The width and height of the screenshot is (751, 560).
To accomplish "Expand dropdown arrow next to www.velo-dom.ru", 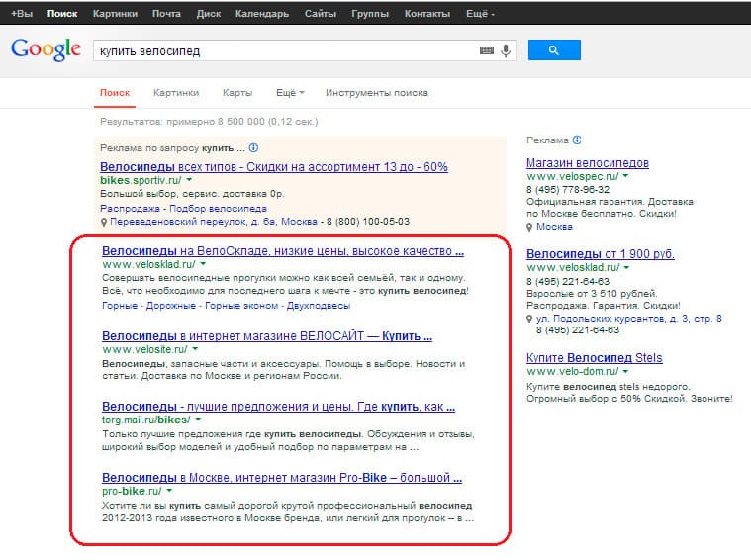I will (x=625, y=371).
